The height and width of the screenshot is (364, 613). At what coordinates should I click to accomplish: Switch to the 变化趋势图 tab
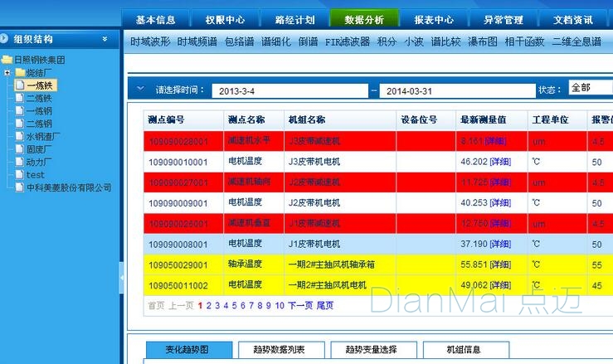(x=189, y=350)
